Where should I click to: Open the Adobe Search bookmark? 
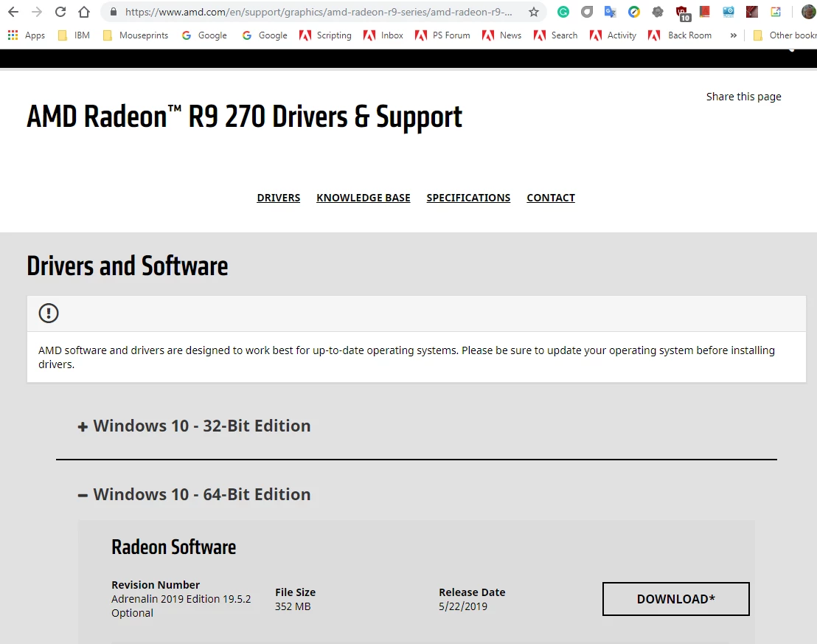click(555, 35)
